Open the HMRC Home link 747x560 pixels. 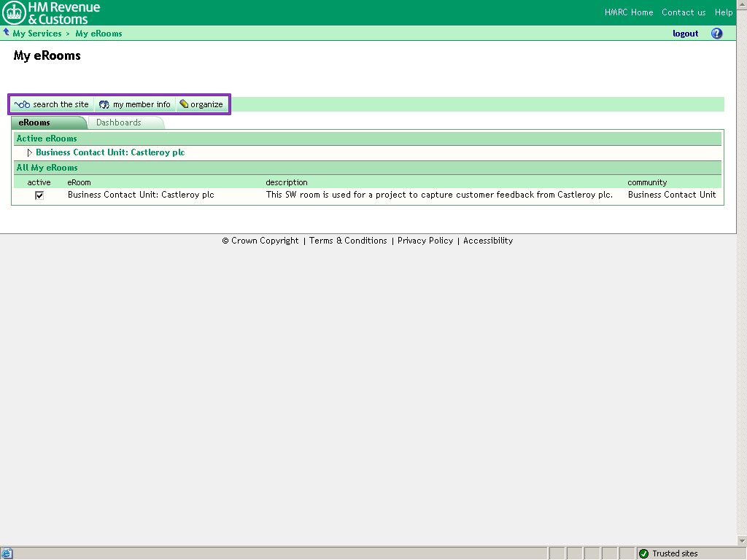pos(629,12)
